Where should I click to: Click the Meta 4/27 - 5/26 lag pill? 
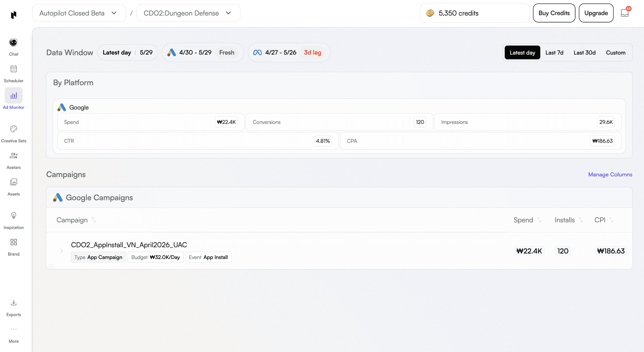tap(289, 52)
